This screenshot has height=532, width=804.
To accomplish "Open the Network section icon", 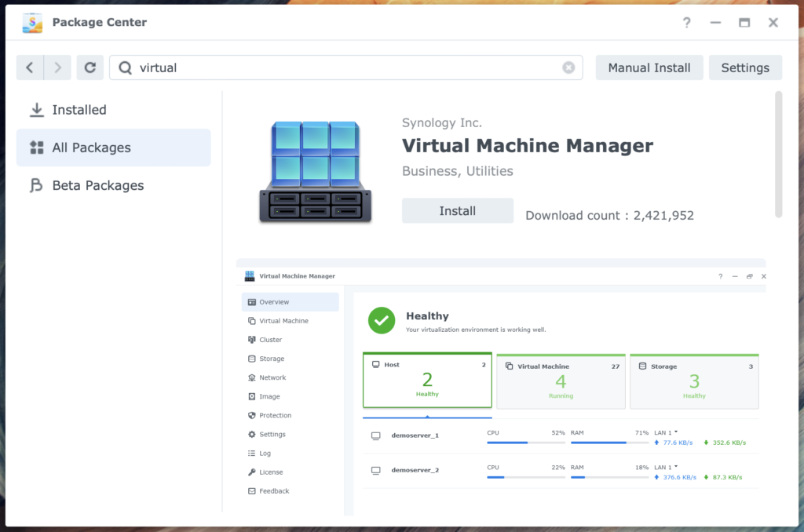I will click(x=252, y=377).
